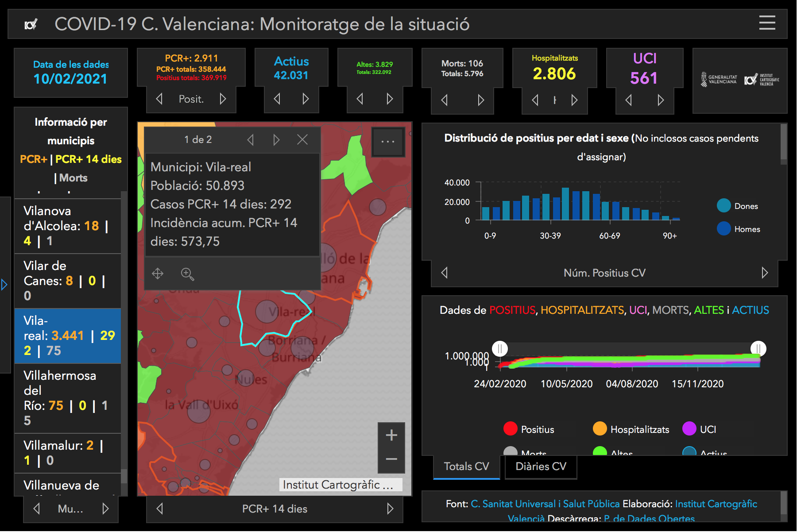Expand the collapsed left side panel arrow
This screenshot has height=532, width=797.
4,285
